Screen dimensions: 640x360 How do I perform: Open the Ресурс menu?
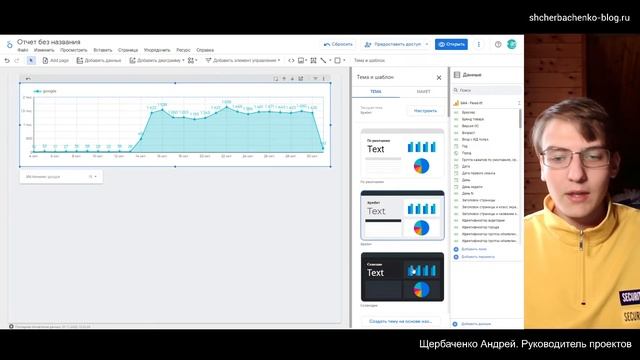pos(183,50)
